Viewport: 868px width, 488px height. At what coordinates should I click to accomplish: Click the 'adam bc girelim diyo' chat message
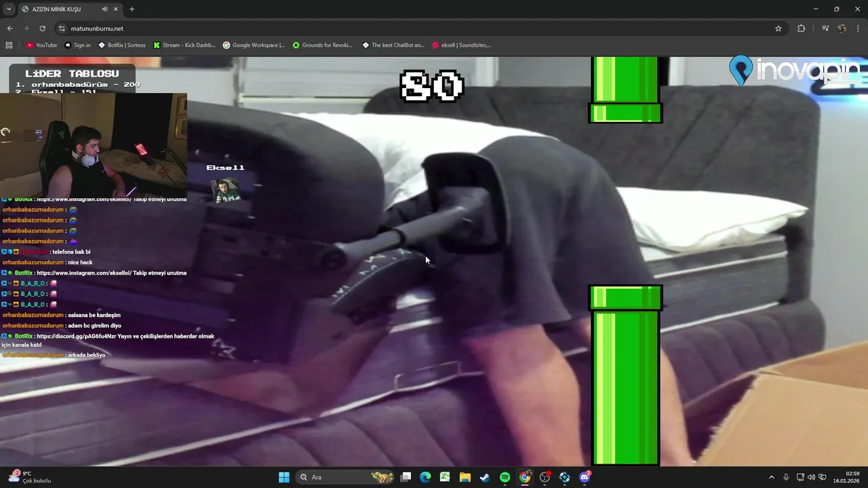pyautogui.click(x=94, y=325)
